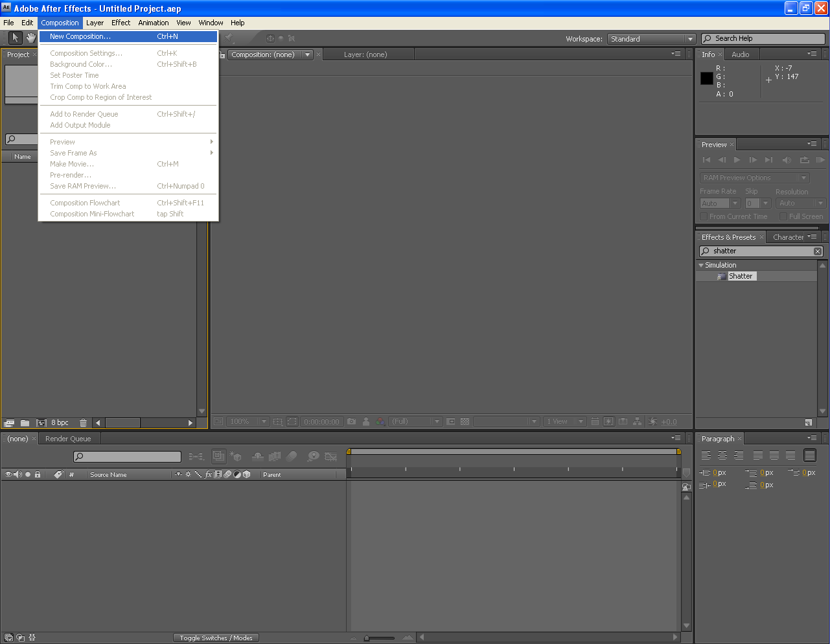830x644 pixels.
Task: Click the Toggle Switches / Modes button
Action: point(216,638)
